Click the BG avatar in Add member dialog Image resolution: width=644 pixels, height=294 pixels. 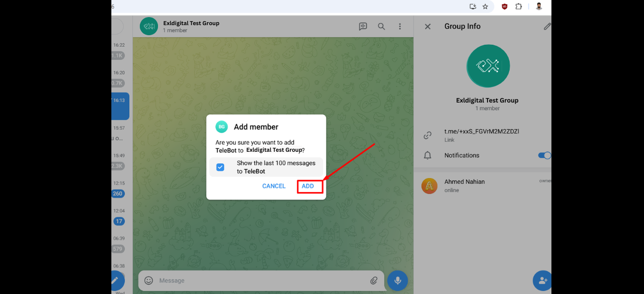point(221,127)
